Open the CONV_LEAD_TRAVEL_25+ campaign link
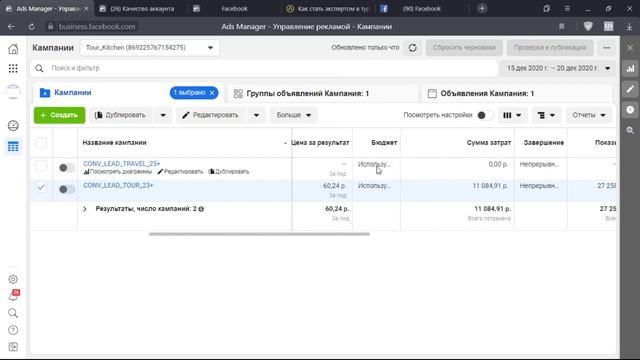The height and width of the screenshot is (360, 640). [122, 164]
